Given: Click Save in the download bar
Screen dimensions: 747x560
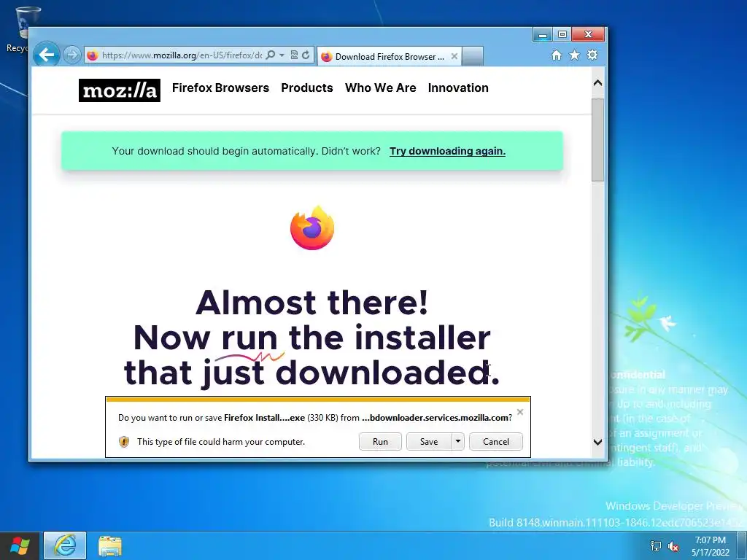Looking at the screenshot, I should point(429,441).
